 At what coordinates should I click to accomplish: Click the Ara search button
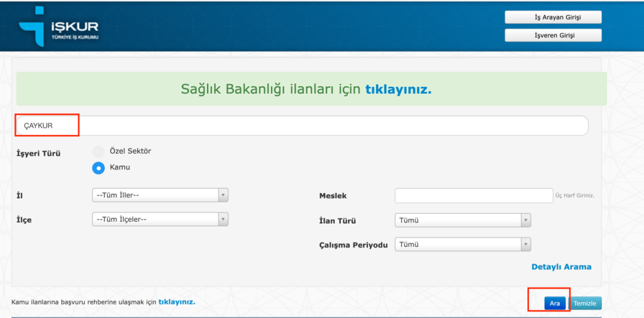pyautogui.click(x=555, y=303)
